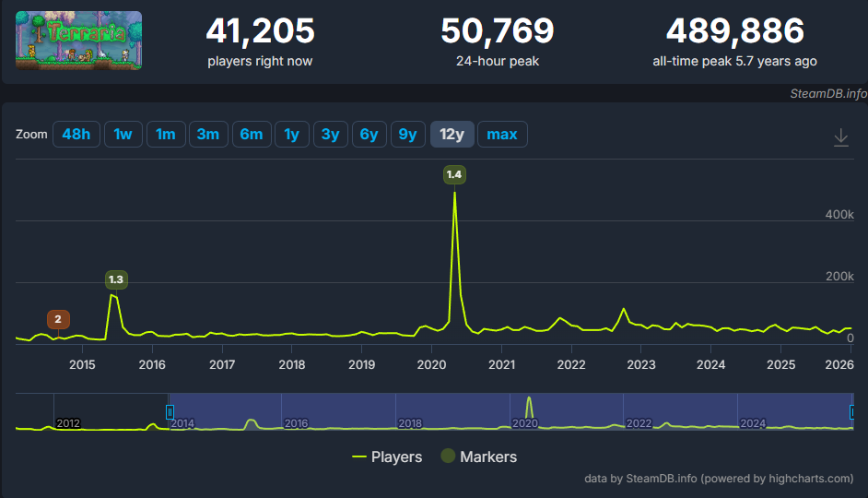Click the 2026 x-axis label
This screenshot has height=498, width=868.
[x=839, y=364]
